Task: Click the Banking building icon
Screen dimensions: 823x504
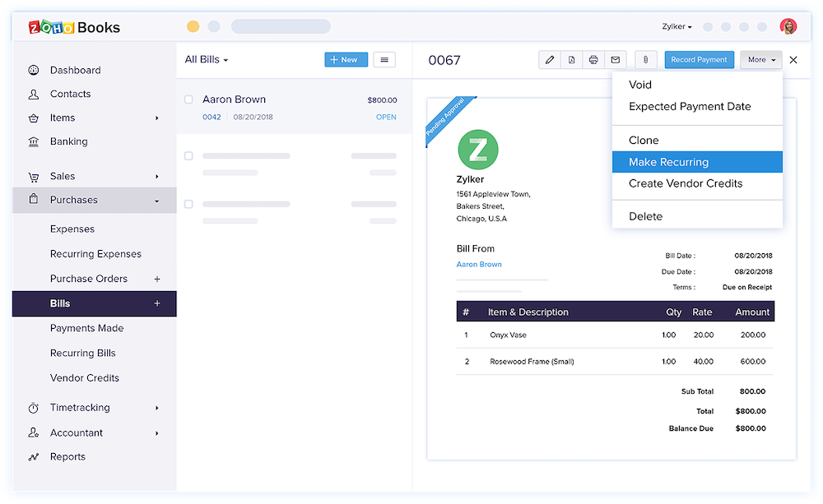Action: 34,141
